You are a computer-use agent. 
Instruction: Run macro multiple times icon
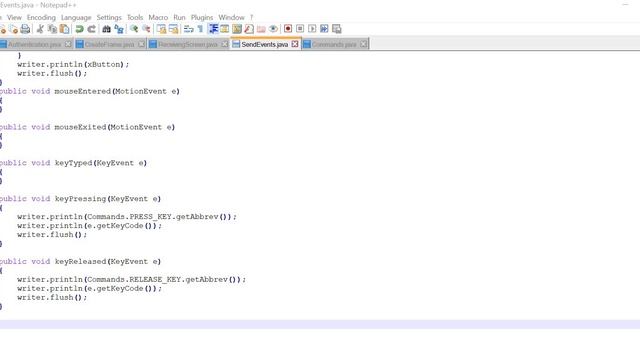(x=324, y=29)
